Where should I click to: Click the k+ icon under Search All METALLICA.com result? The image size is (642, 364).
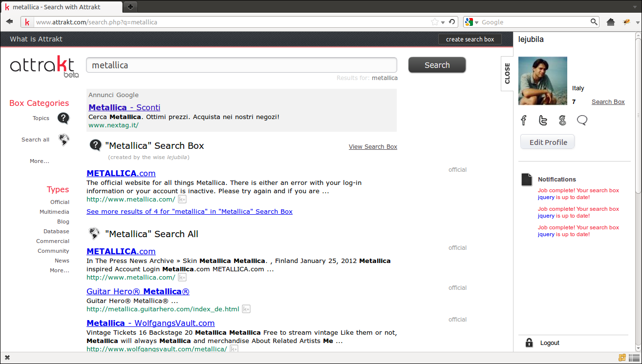click(182, 277)
